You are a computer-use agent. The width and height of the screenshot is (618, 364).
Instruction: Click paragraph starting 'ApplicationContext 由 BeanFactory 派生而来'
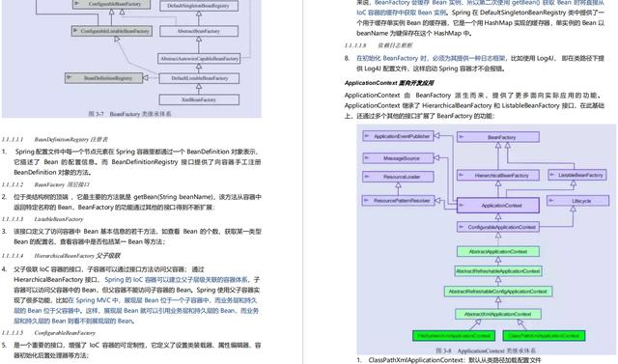(474, 105)
